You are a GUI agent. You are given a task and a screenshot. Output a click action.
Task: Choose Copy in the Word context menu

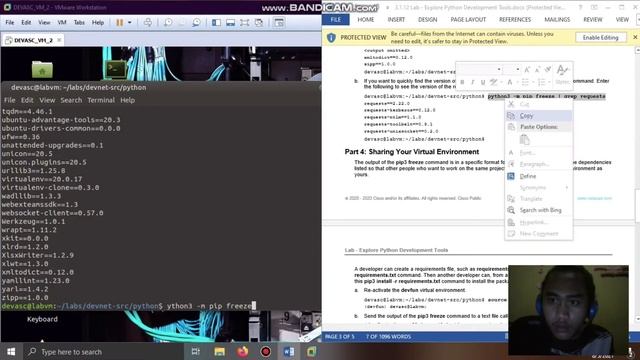(x=538, y=116)
